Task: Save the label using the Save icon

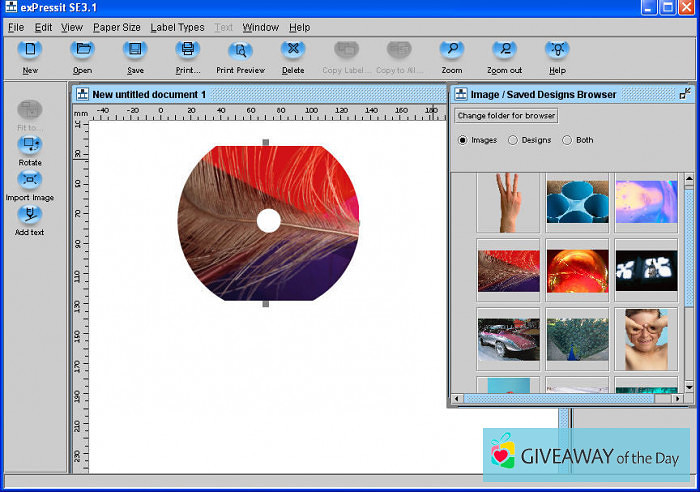Action: (135, 49)
